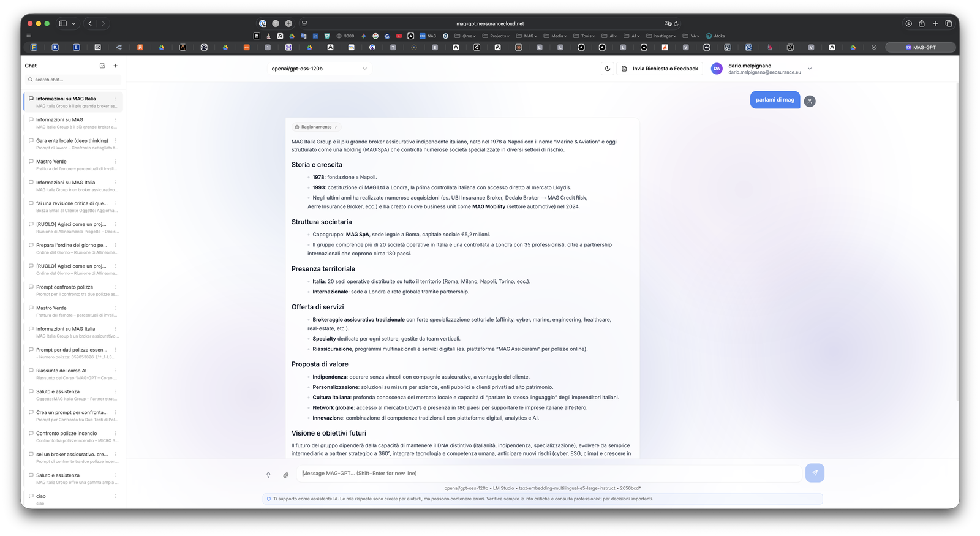980x536 pixels.
Task: Open 'Riassunto del corso AI' chat
Action: coord(73,374)
